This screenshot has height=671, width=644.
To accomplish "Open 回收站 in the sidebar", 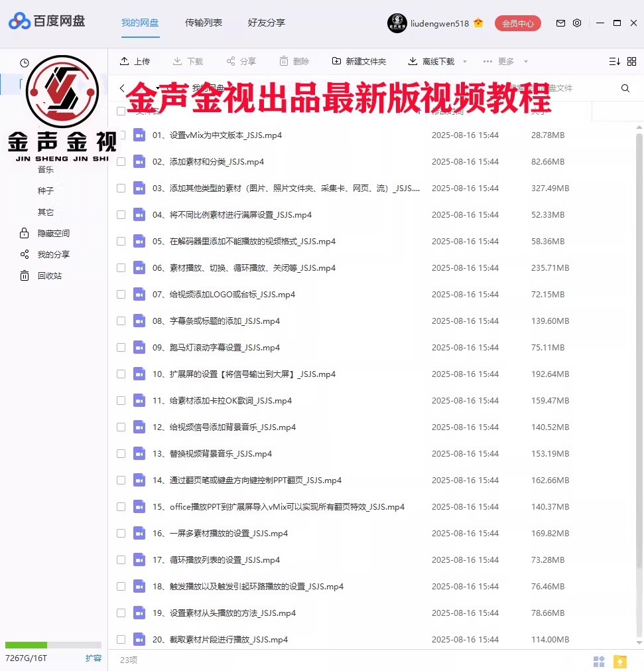I will click(x=46, y=275).
